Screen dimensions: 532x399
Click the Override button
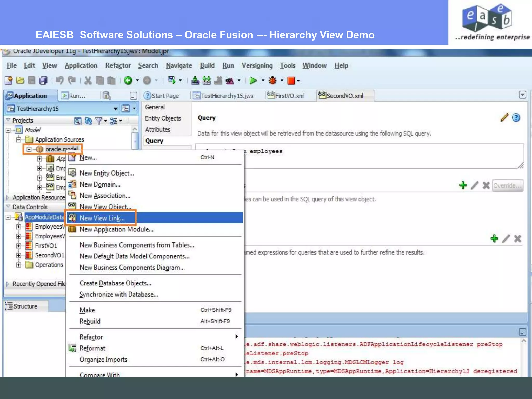[508, 185]
